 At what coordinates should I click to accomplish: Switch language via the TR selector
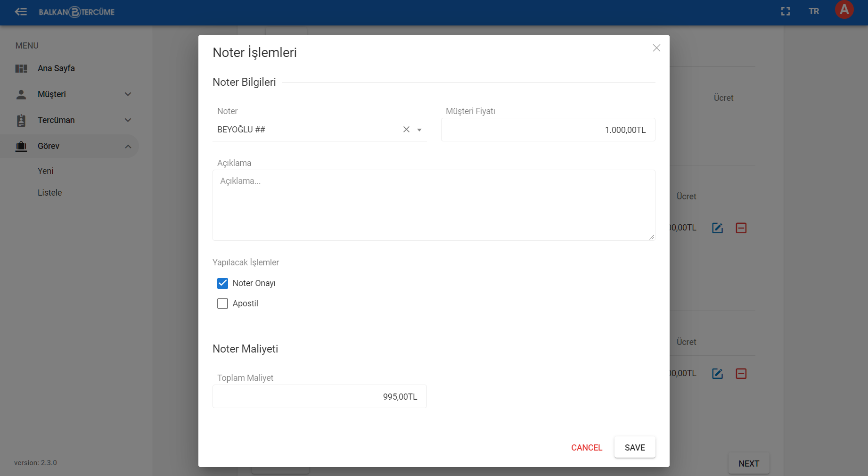[814, 11]
